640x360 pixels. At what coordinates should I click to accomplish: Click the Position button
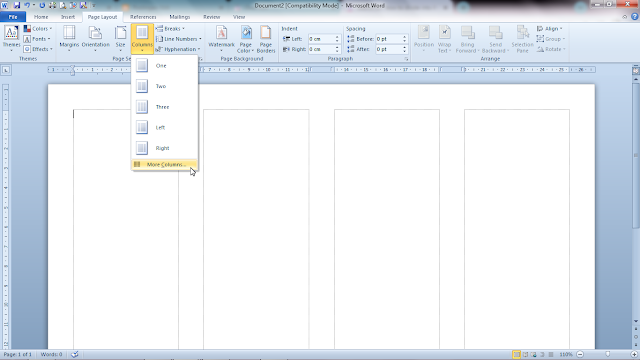[424, 39]
